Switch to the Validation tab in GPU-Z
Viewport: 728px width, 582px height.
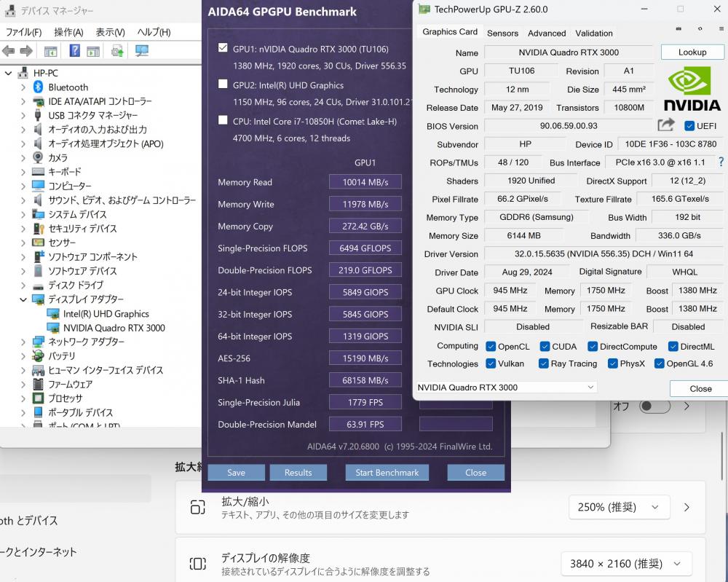(x=594, y=33)
